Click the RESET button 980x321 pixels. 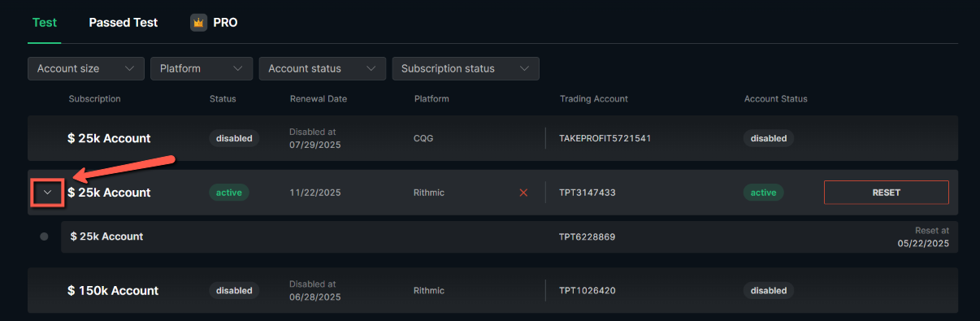[x=887, y=193]
